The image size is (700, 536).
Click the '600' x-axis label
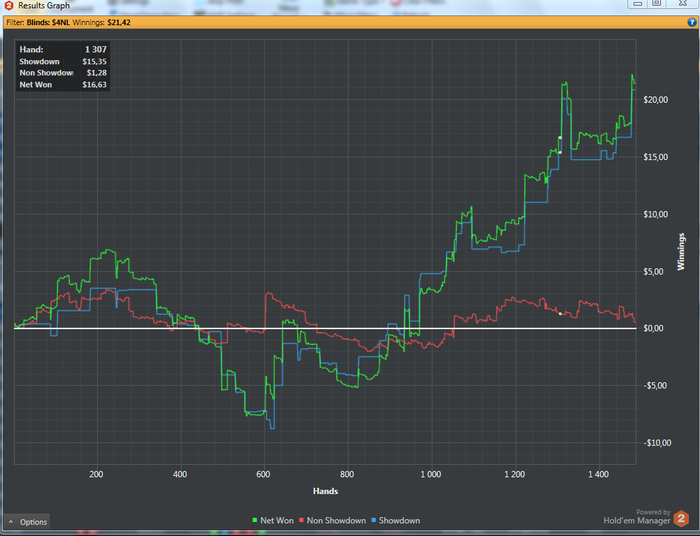263,474
